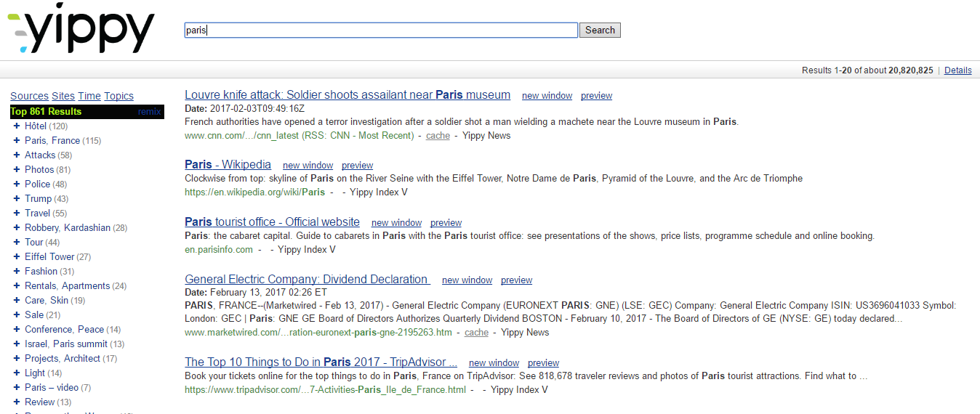Expand the Tour cluster
Image resolution: width=980 pixels, height=414 pixels.
pyautogui.click(x=17, y=243)
